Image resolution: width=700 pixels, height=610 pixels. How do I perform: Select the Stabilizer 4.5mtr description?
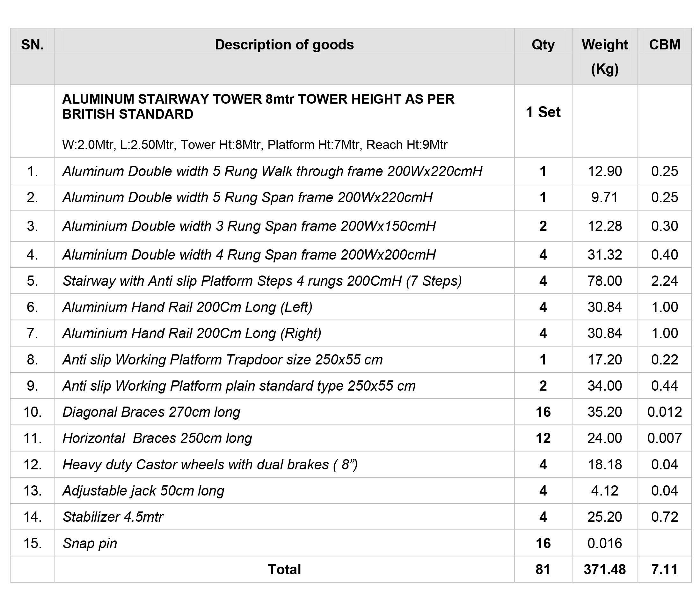(x=113, y=517)
